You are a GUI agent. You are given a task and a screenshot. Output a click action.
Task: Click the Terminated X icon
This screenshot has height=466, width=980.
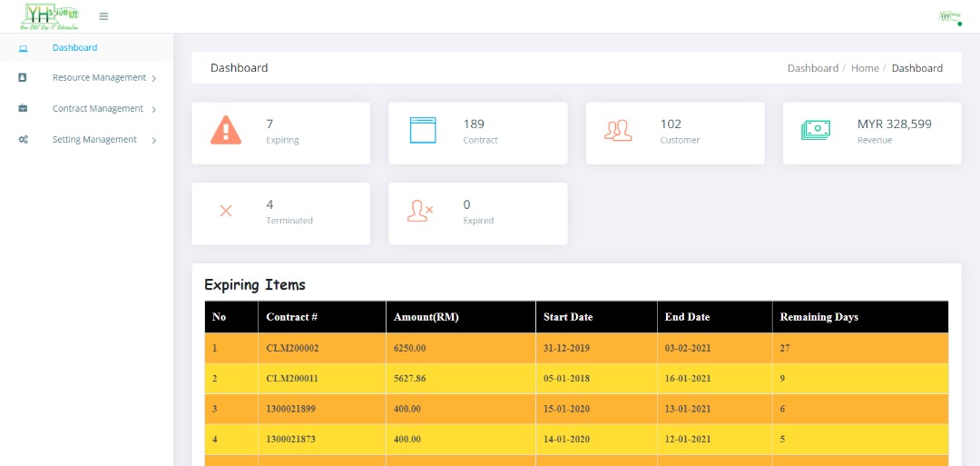[226, 211]
